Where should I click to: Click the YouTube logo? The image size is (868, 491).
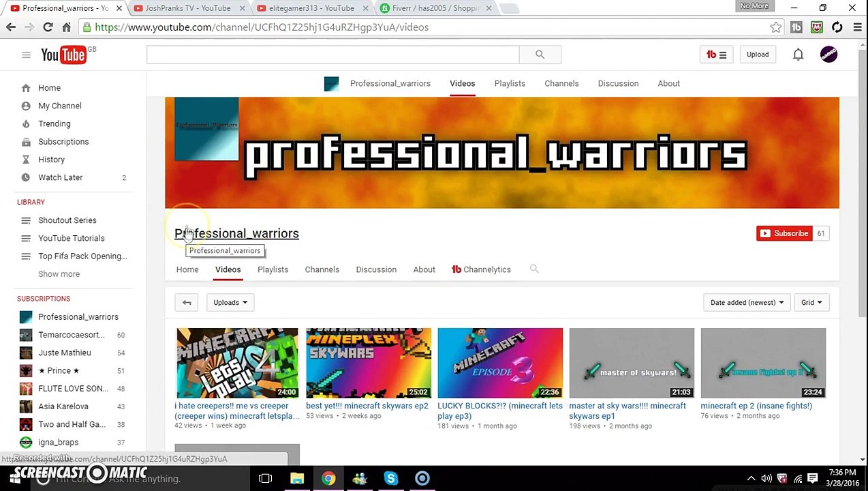[x=63, y=55]
